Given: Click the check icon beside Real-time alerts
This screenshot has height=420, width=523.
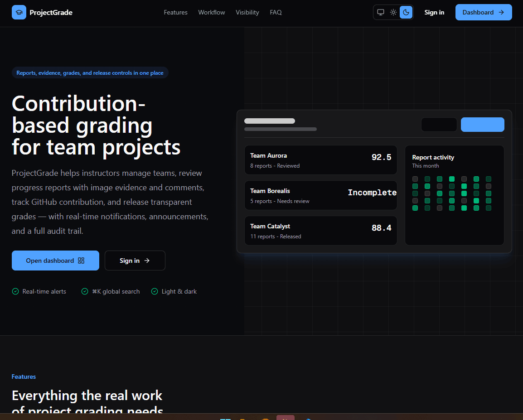Looking at the screenshot, I should [x=15, y=291].
